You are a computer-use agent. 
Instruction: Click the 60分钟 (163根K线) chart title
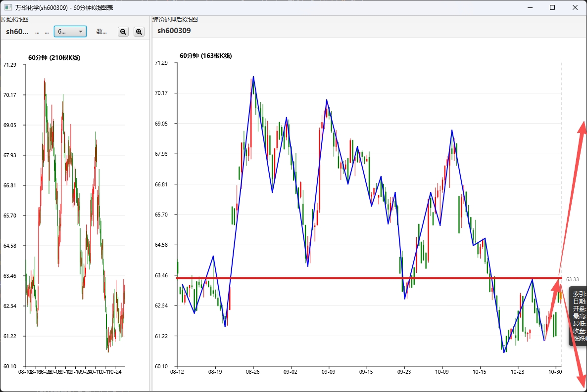click(205, 56)
